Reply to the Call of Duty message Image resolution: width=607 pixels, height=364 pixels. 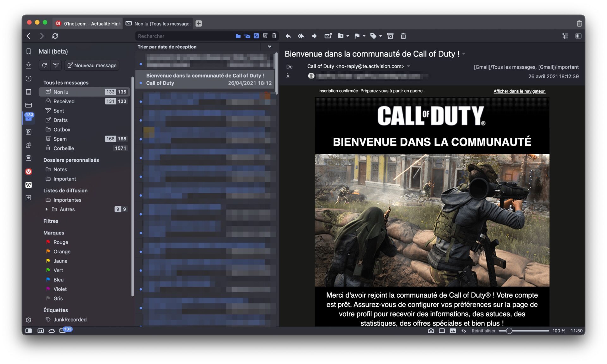288,36
